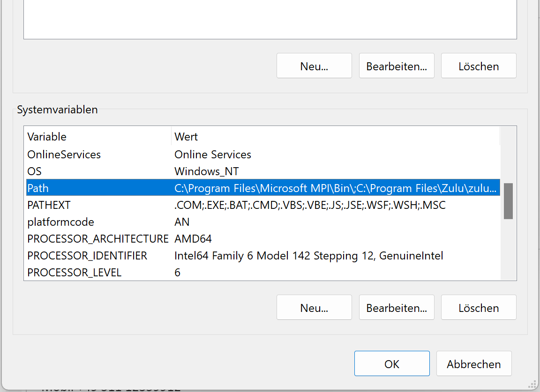This screenshot has height=392, width=540.
Task: Delete system variable using lower Löschen button
Action: (x=479, y=308)
